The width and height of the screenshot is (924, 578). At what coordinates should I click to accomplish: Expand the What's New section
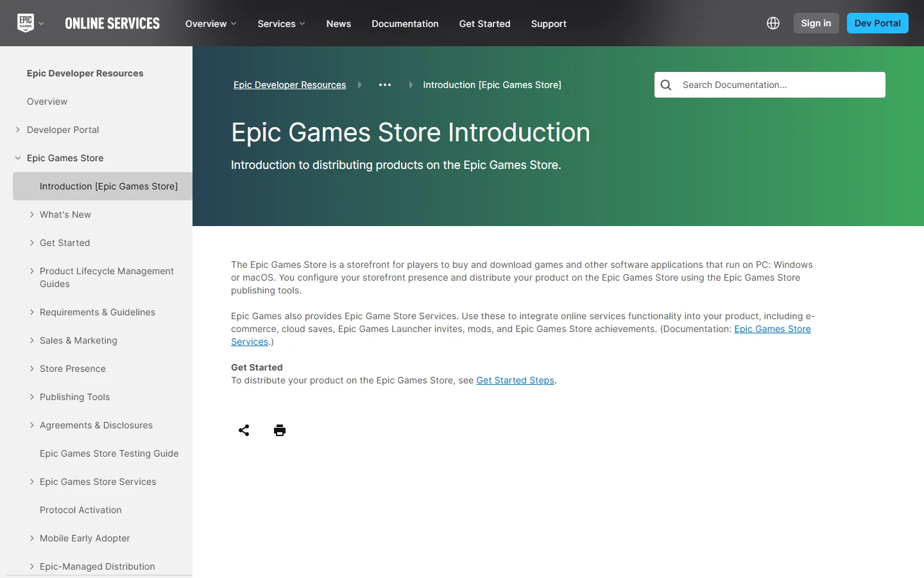32,215
